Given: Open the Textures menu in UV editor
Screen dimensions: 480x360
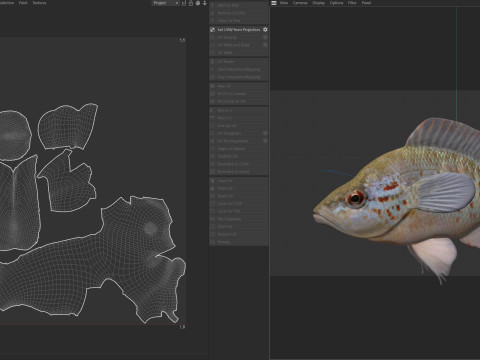Looking at the screenshot, I should pos(39,3).
